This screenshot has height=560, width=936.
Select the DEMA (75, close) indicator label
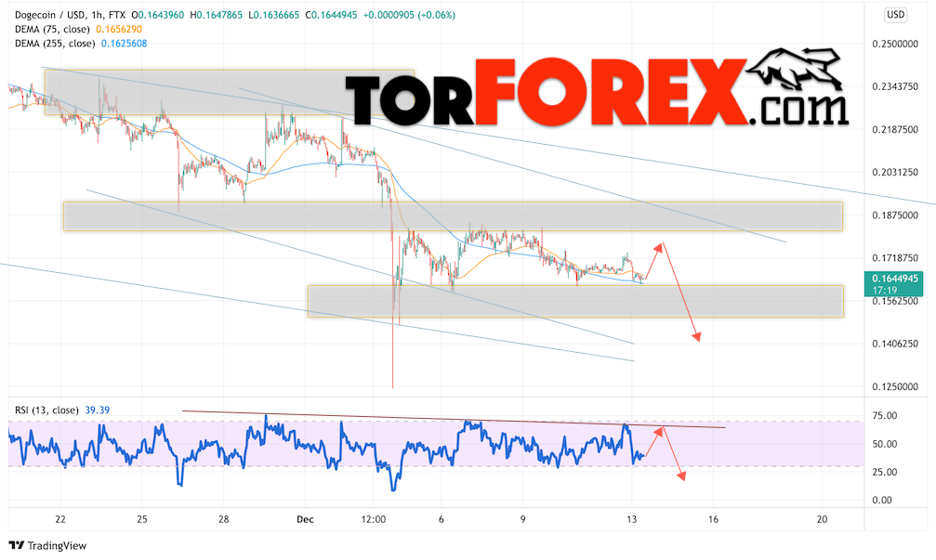point(53,29)
